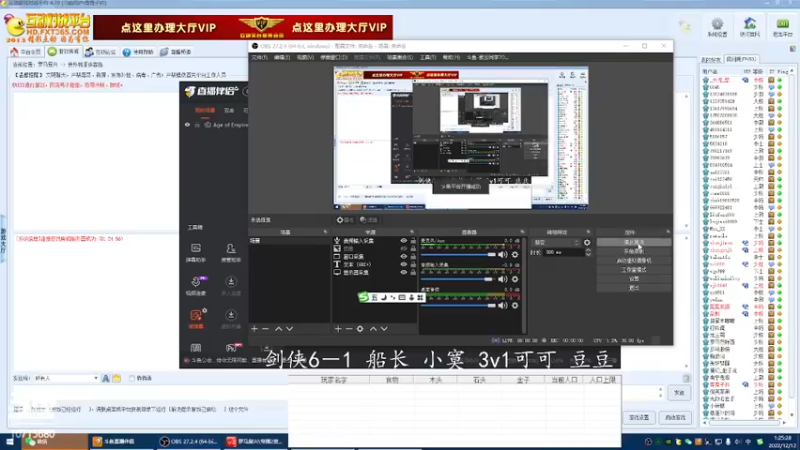Toggle visibility of 文本 (GDI+) source
This screenshot has width=800, height=450.
404,264
